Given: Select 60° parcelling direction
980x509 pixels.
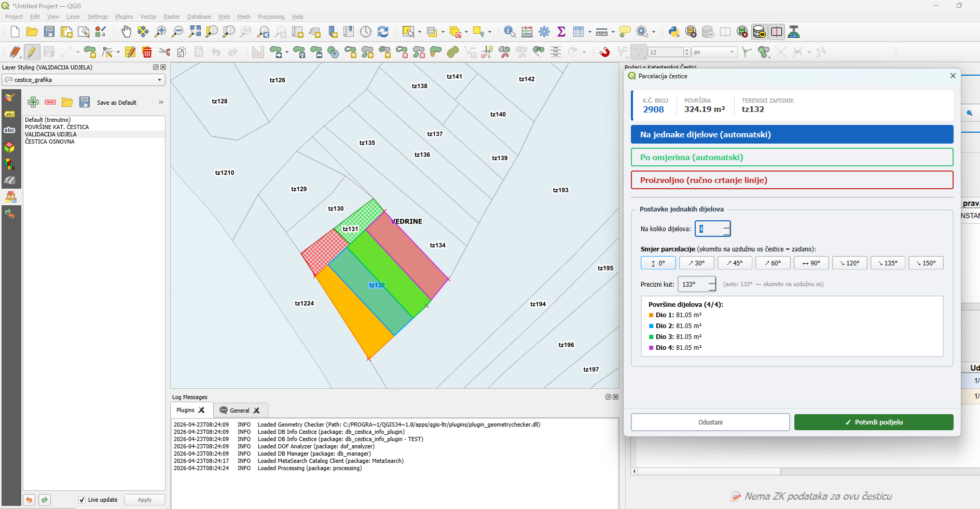Looking at the screenshot, I should [772, 263].
